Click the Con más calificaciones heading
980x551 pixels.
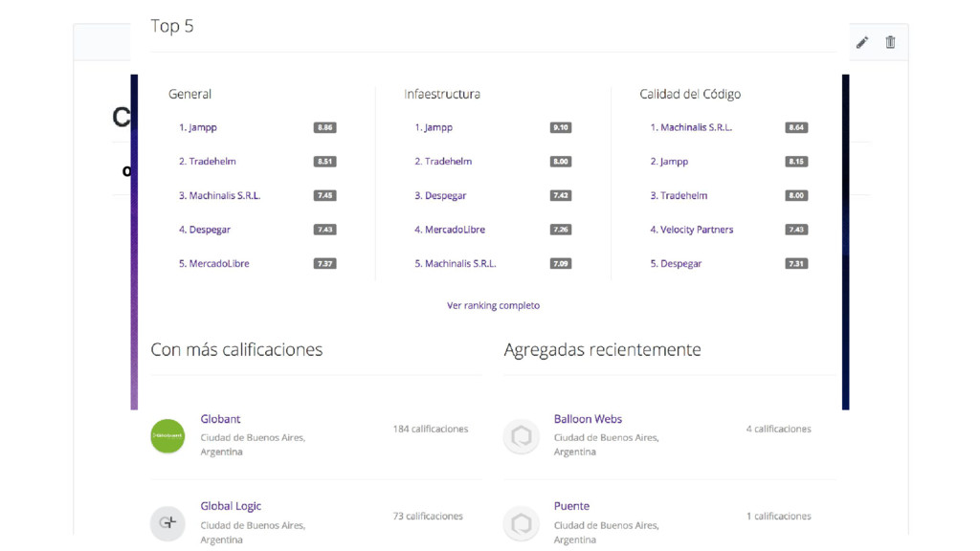point(236,350)
